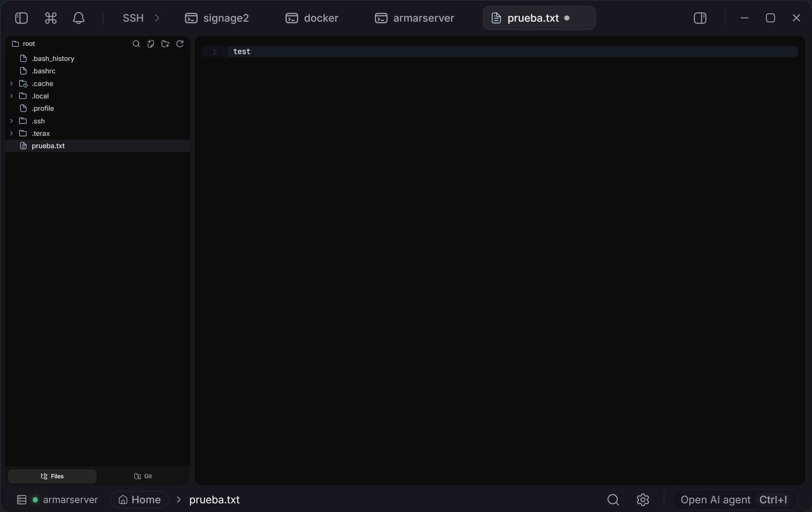Click the prueba.txt breadcrumb in status bar
The image size is (812, 512).
(214, 500)
